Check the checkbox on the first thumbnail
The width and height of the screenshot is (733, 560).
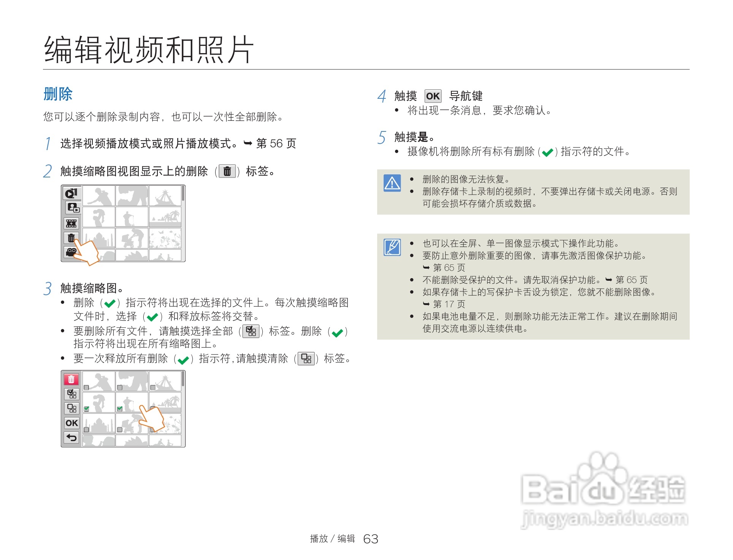pyautogui.click(x=86, y=387)
